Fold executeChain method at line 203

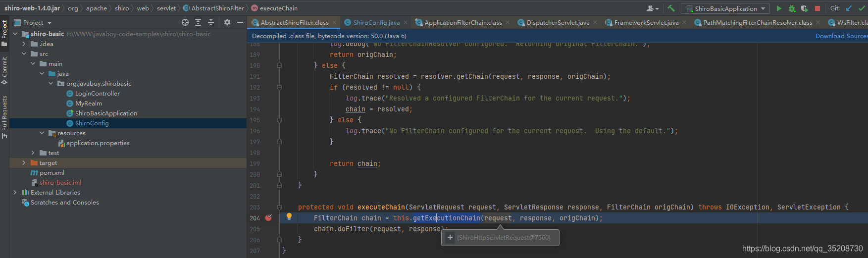(x=279, y=207)
